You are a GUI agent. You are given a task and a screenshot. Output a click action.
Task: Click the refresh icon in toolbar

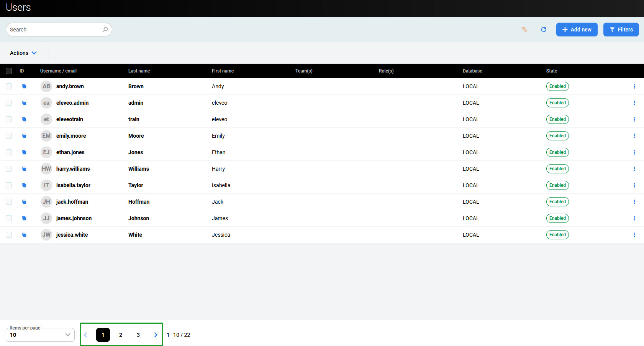(x=543, y=30)
